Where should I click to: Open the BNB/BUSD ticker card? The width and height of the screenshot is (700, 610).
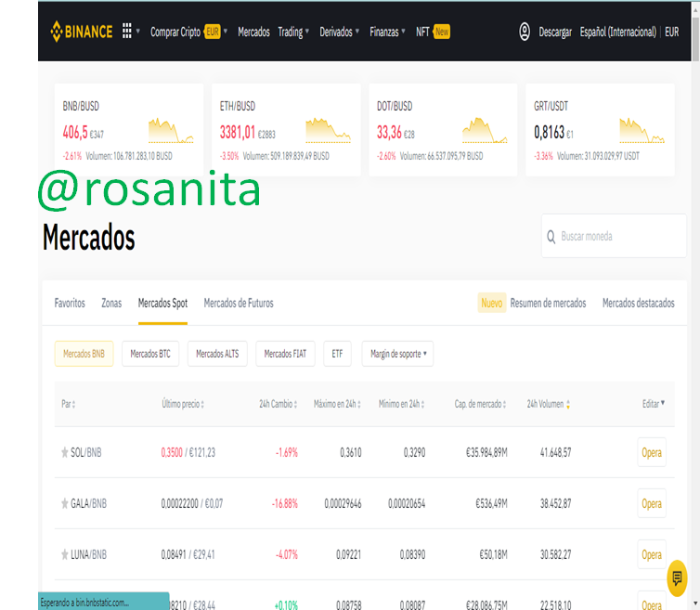tap(129, 129)
